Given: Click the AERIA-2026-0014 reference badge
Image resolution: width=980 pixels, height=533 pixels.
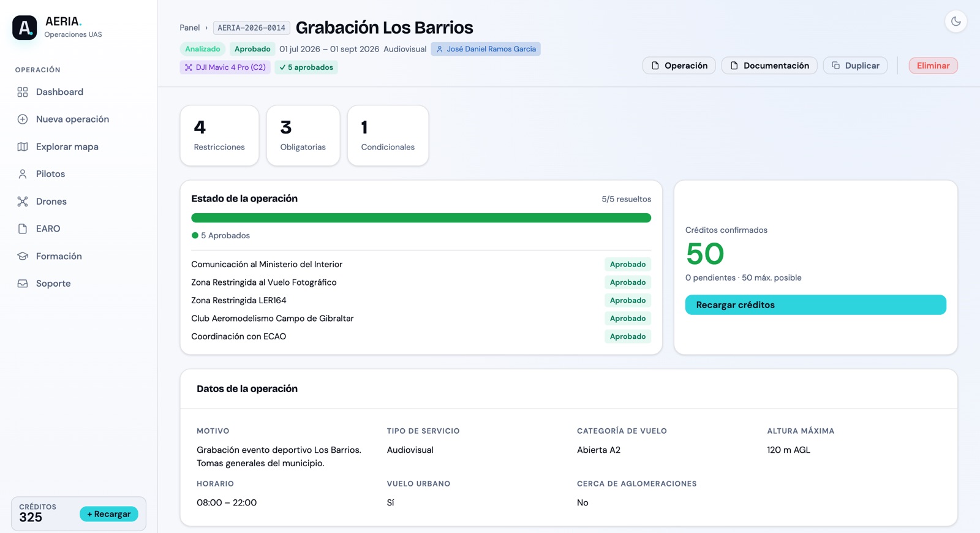Looking at the screenshot, I should coord(252,28).
